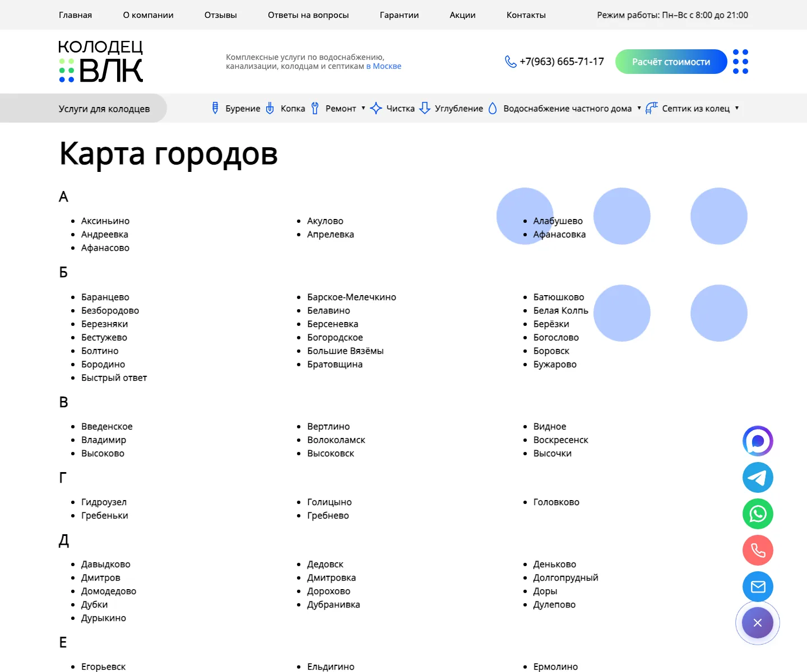Open the Долгопрудный city link
807x672 pixels.
565,578
